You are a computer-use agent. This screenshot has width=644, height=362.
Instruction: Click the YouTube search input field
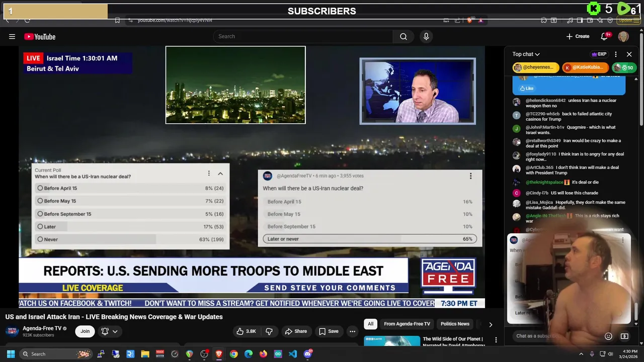303,36
